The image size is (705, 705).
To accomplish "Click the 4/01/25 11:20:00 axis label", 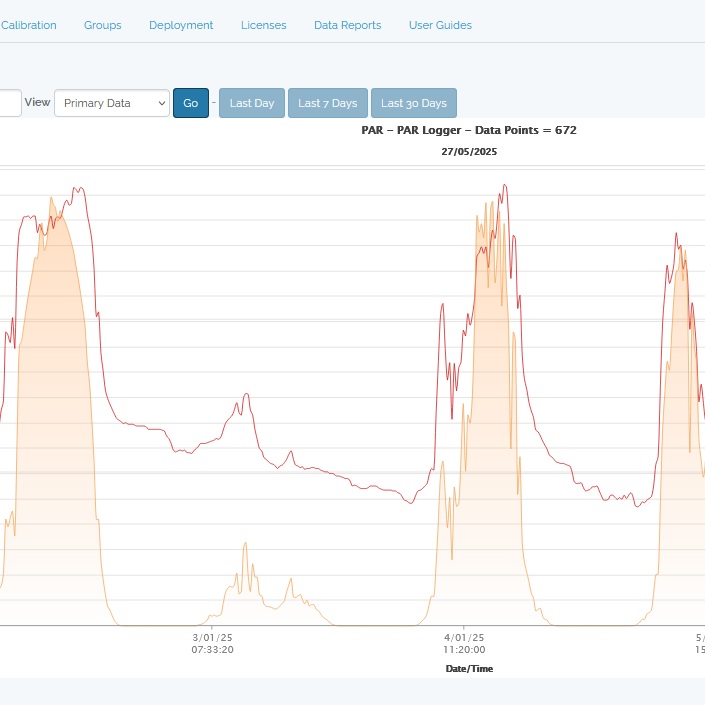I will point(464,643).
